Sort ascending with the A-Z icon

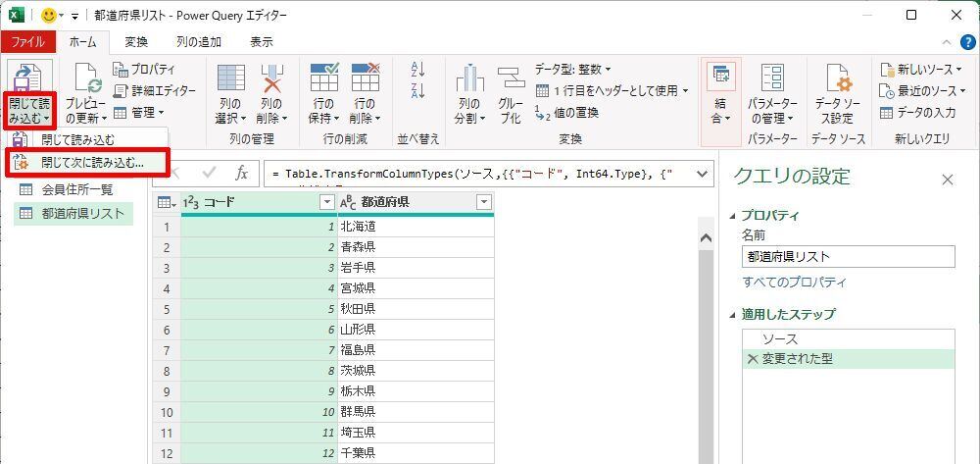point(418,69)
